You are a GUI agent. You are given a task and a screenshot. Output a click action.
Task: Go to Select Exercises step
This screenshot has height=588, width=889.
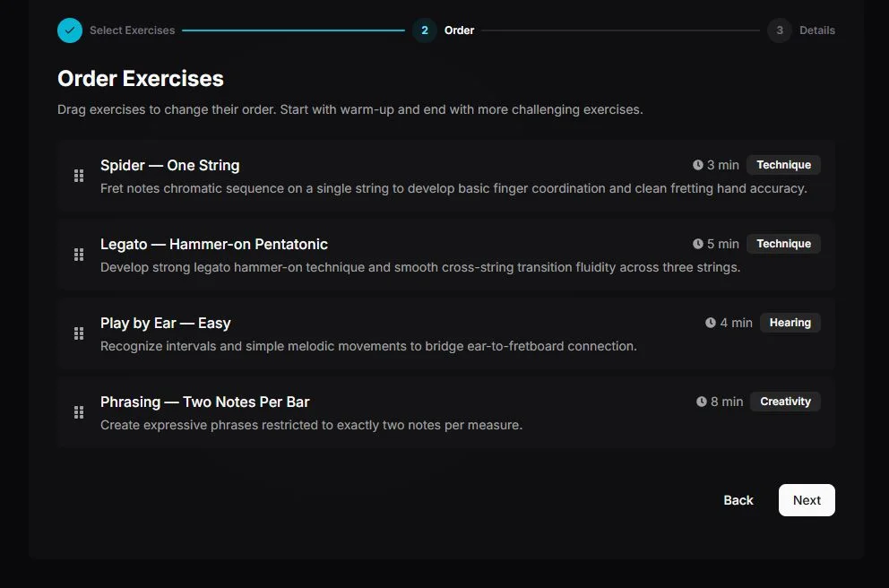(132, 30)
